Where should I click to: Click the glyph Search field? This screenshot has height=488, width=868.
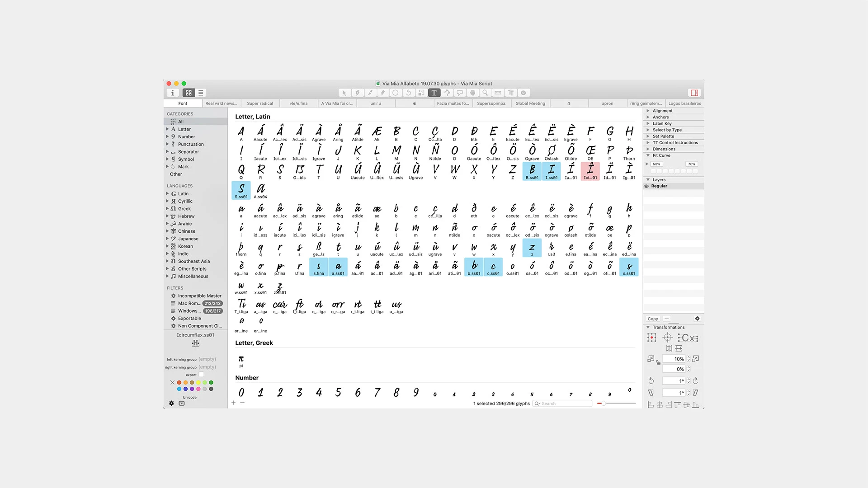pos(562,404)
